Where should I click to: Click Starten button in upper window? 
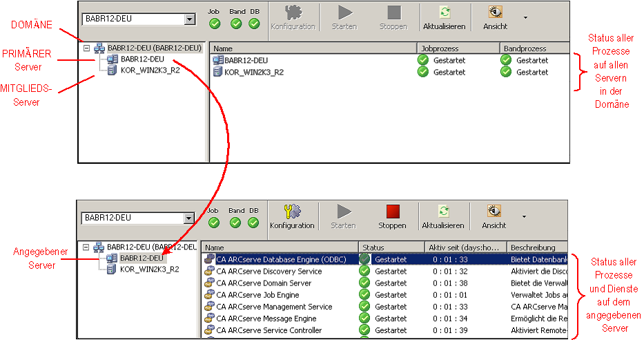[x=344, y=18]
